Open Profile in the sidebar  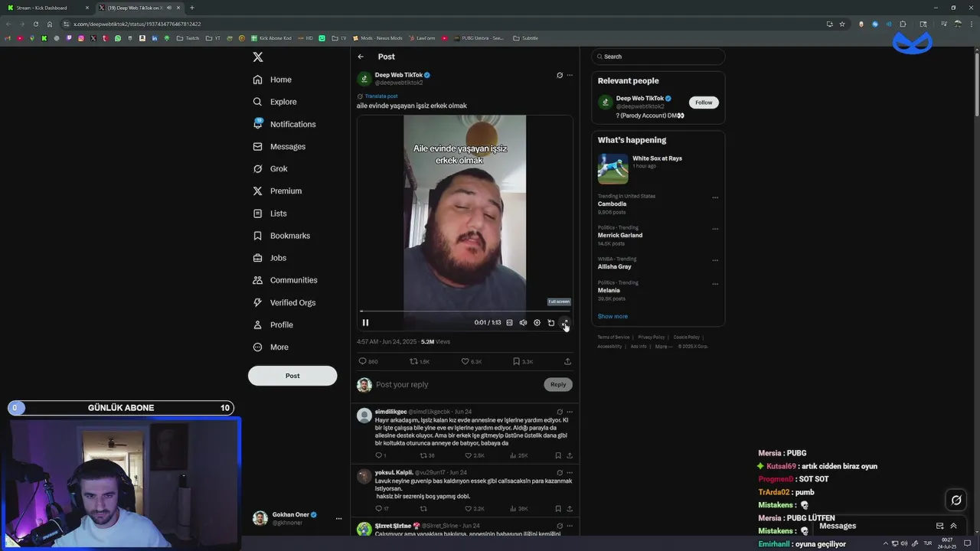click(273, 324)
